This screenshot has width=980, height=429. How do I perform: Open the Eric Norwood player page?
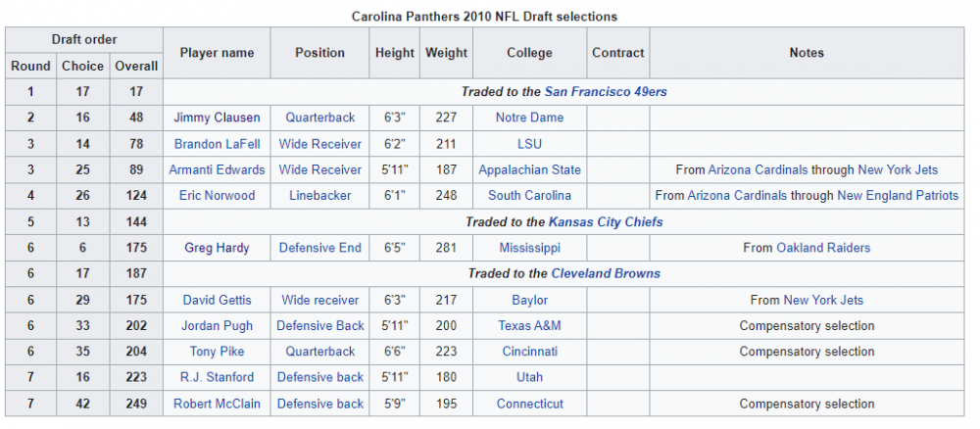pyautogui.click(x=217, y=196)
